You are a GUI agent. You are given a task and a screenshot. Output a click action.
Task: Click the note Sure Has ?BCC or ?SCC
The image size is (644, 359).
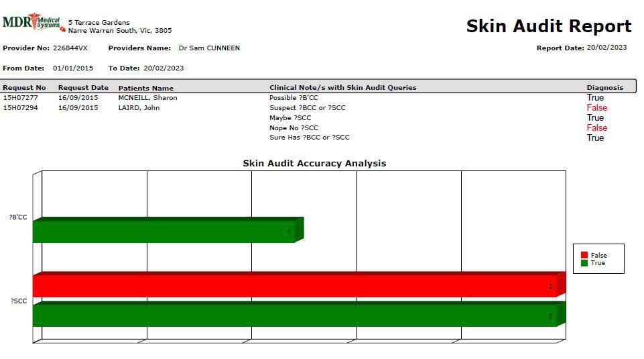coord(310,138)
